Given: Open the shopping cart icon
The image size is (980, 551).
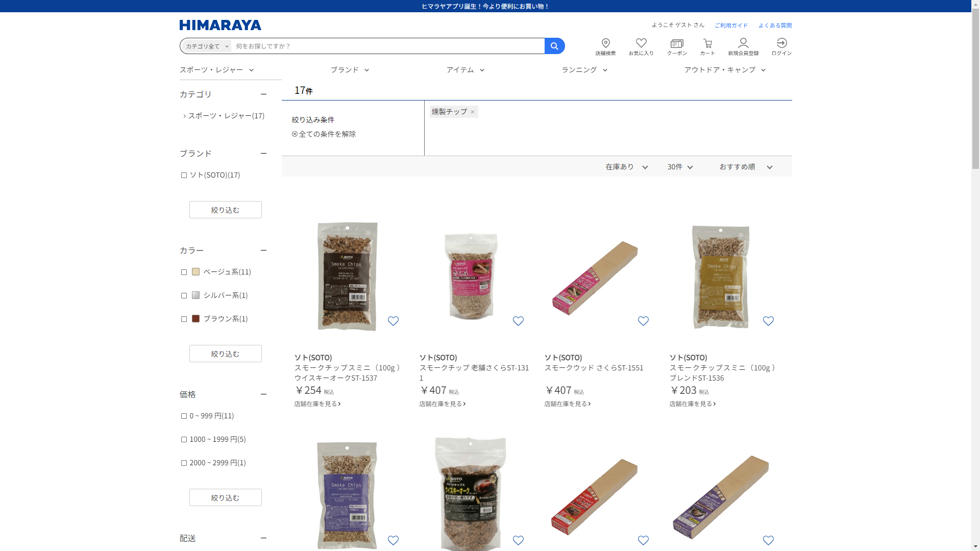Looking at the screenshot, I should pyautogui.click(x=707, y=43).
